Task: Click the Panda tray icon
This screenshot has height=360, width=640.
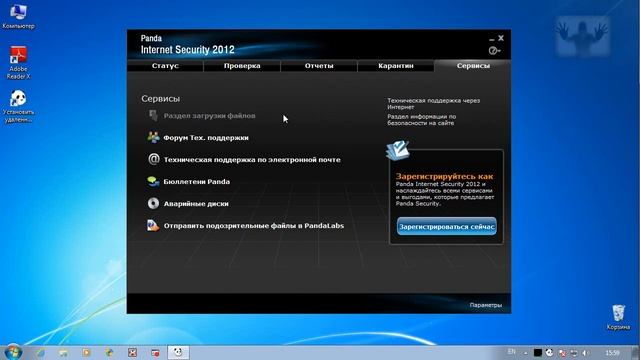Action: coord(549,353)
